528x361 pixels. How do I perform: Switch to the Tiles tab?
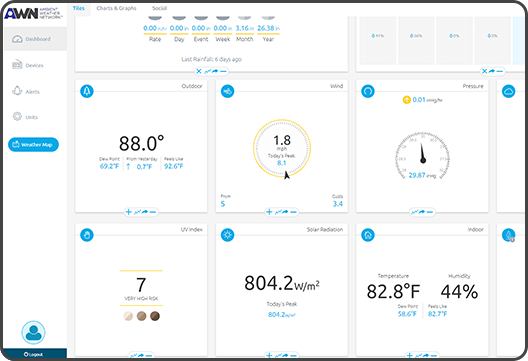click(79, 8)
